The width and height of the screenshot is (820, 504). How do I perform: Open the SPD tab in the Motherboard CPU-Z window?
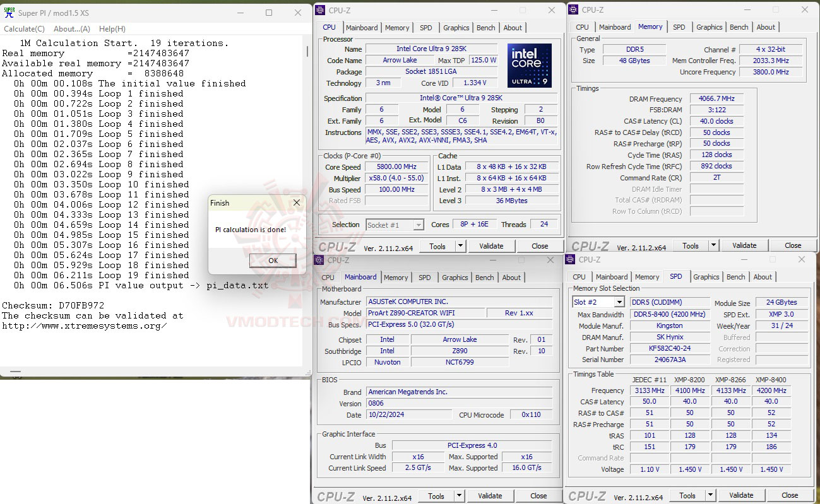pyautogui.click(x=425, y=278)
